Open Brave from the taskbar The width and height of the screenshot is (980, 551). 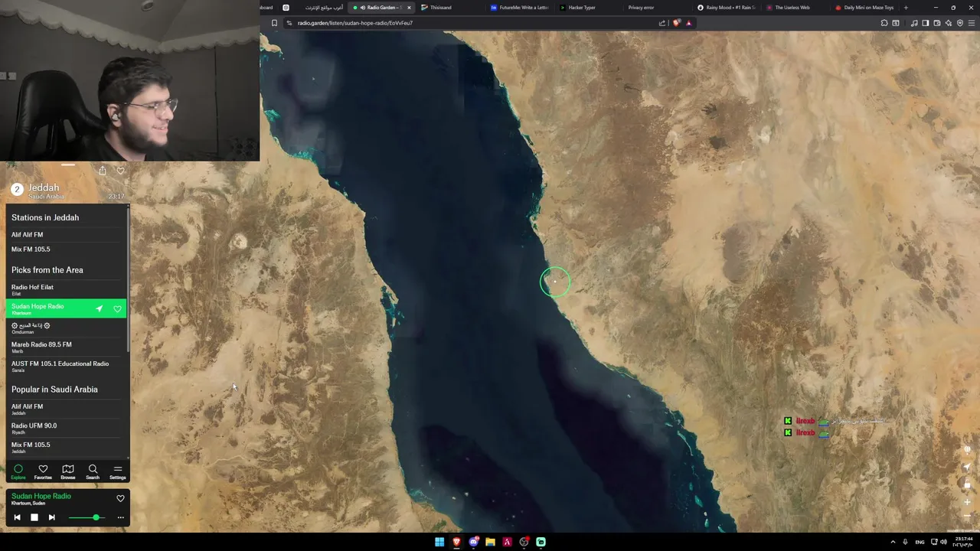456,542
